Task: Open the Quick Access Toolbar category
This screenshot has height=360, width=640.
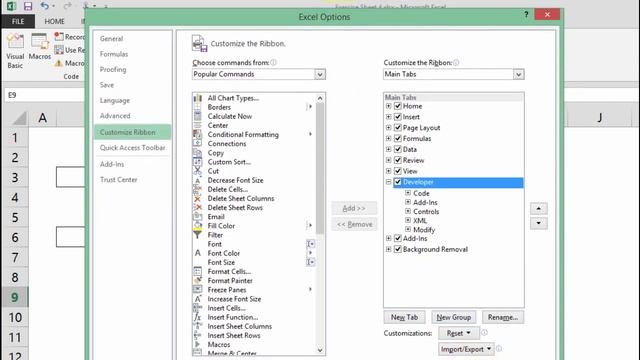Action: (x=133, y=148)
